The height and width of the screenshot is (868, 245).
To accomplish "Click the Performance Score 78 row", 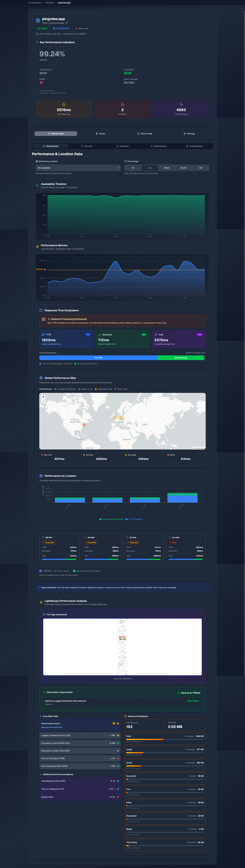I will tap(80, 725).
